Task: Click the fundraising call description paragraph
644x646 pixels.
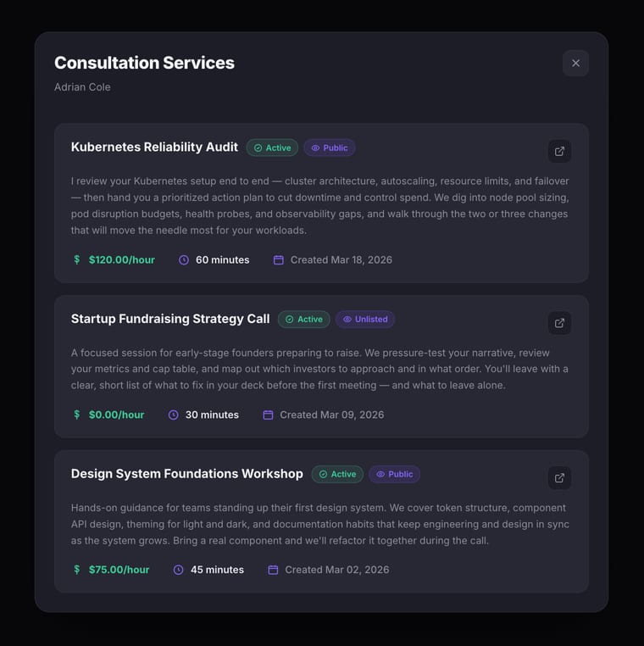Action: tap(319, 369)
